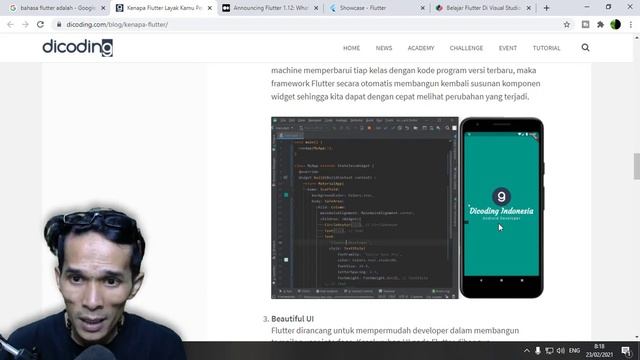640x360 pixels.
Task: Close the 'Belajar Flutter Di Visual Studio' tab
Action: [529, 8]
